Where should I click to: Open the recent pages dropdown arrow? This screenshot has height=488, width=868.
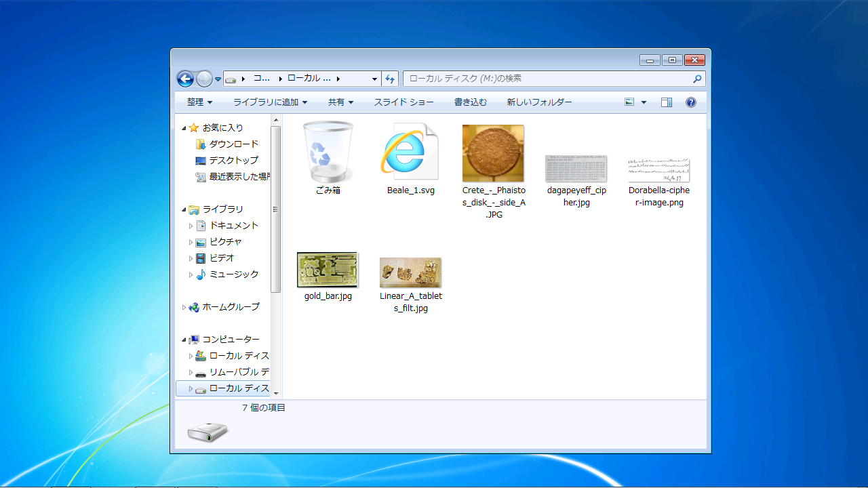(218, 79)
